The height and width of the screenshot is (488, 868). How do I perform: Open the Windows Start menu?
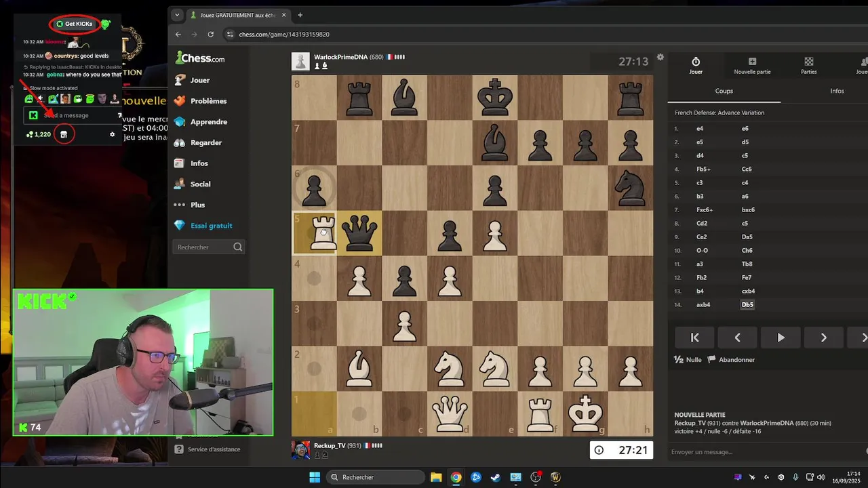(x=315, y=477)
